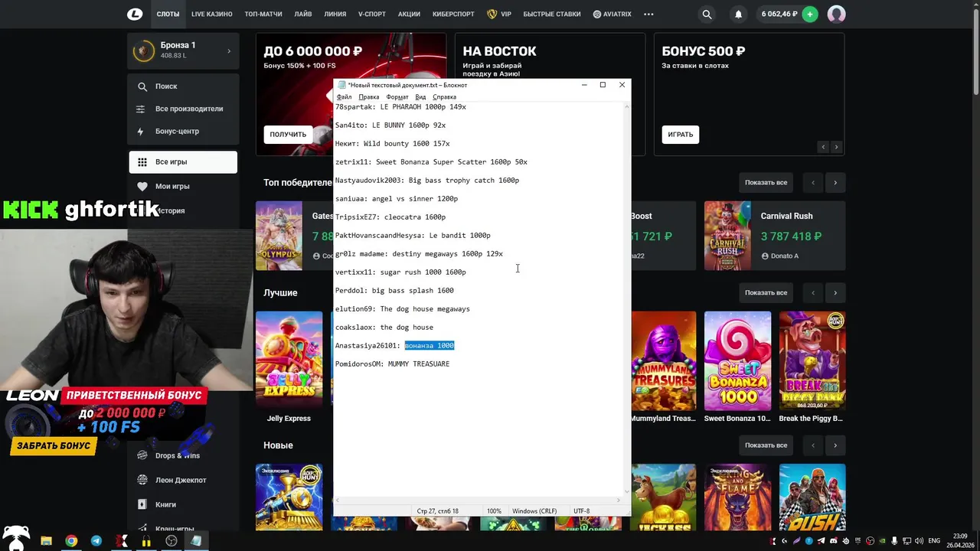Screen dimensions: 980x551
Task: Open File Explorer from the taskbar
Action: click(46, 541)
